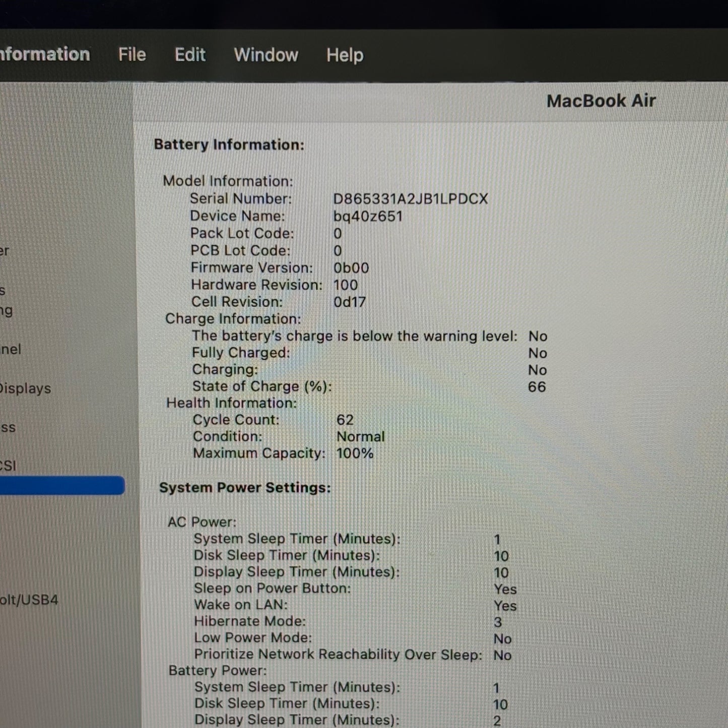Click the Battery Information heading

pos(229,145)
